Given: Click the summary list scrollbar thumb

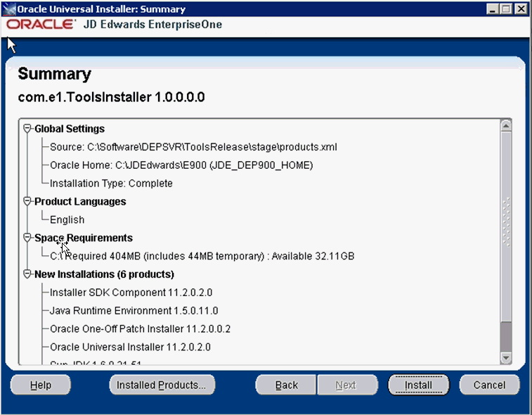Looking at the screenshot, I should pyautogui.click(x=506, y=226).
